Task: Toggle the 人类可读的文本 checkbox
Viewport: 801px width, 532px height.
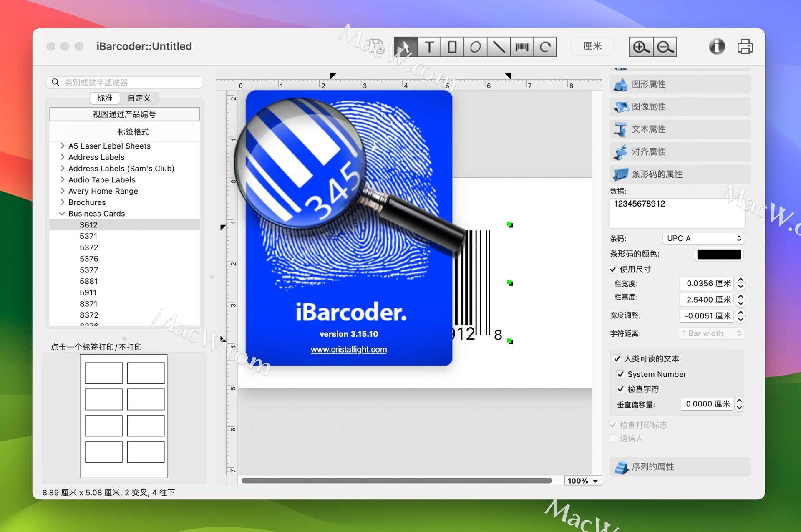Action: 617,358
